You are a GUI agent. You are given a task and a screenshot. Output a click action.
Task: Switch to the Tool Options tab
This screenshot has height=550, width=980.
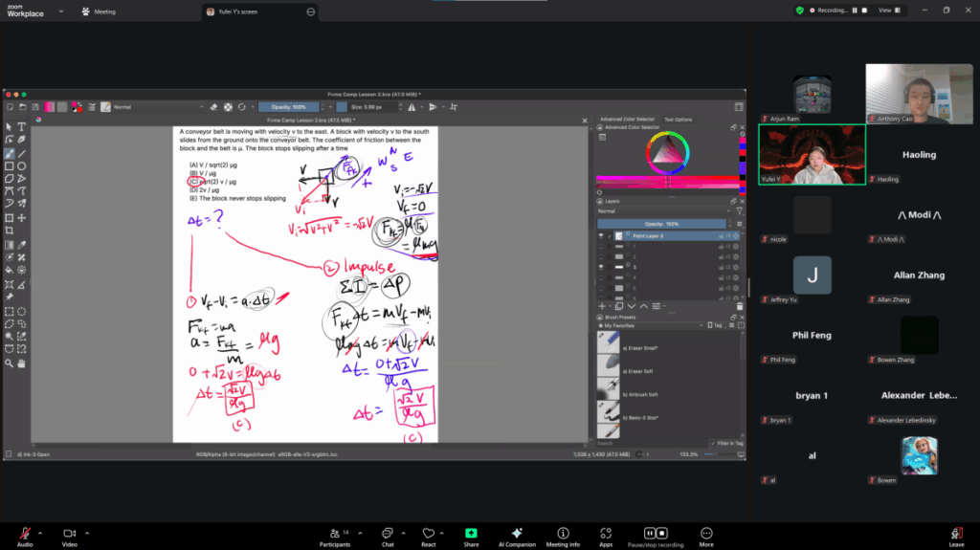coord(678,120)
